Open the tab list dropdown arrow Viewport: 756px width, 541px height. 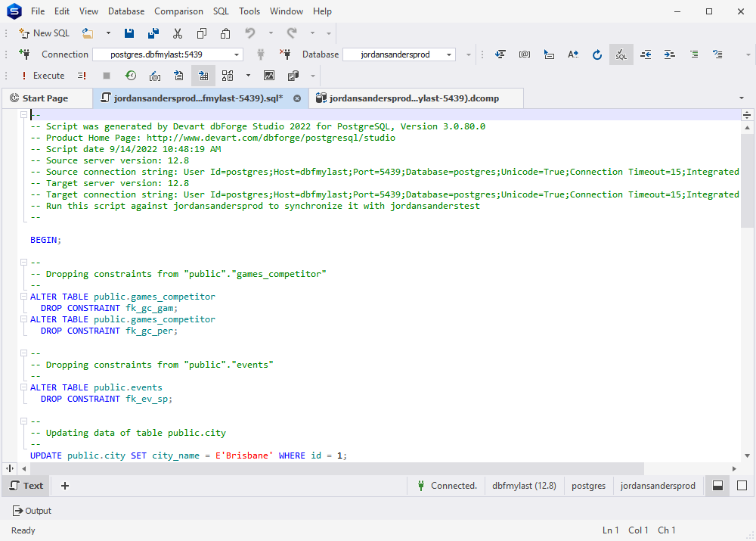[742, 98]
